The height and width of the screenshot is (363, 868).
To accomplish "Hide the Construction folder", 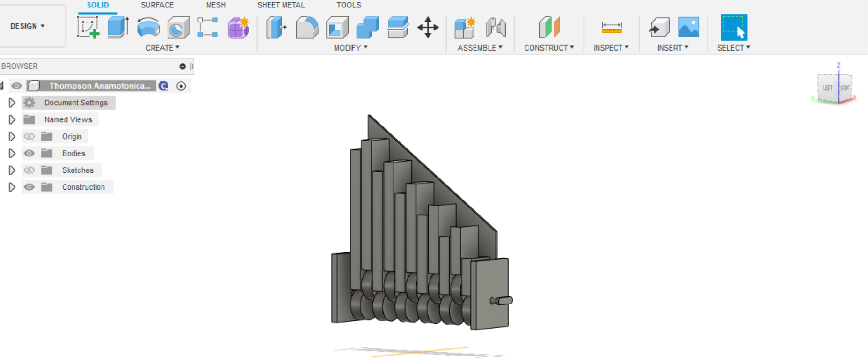I will point(29,187).
